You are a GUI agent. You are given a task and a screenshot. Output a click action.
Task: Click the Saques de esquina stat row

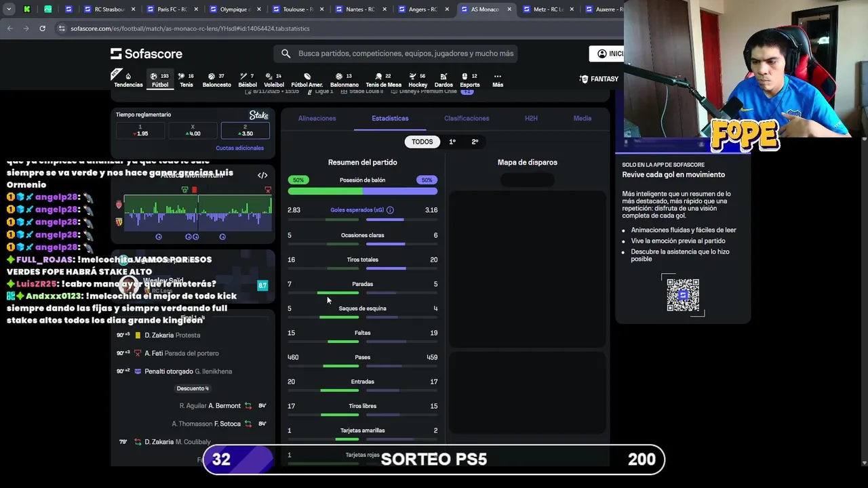coord(362,311)
